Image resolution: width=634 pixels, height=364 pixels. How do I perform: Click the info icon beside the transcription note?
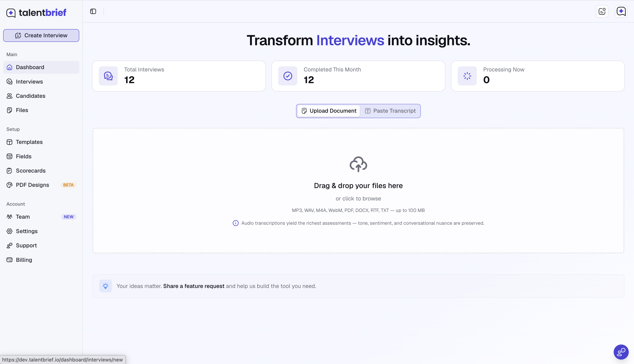click(235, 223)
